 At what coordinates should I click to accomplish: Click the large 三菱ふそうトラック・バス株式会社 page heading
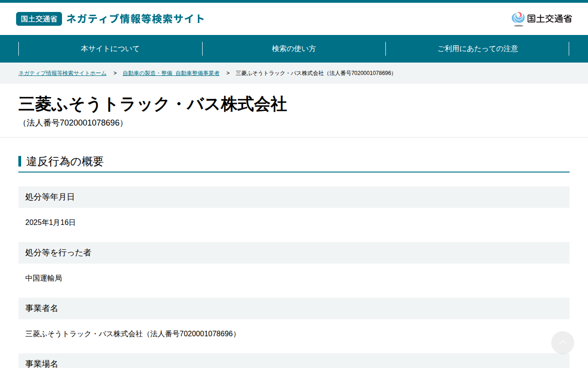pyautogui.click(x=153, y=104)
